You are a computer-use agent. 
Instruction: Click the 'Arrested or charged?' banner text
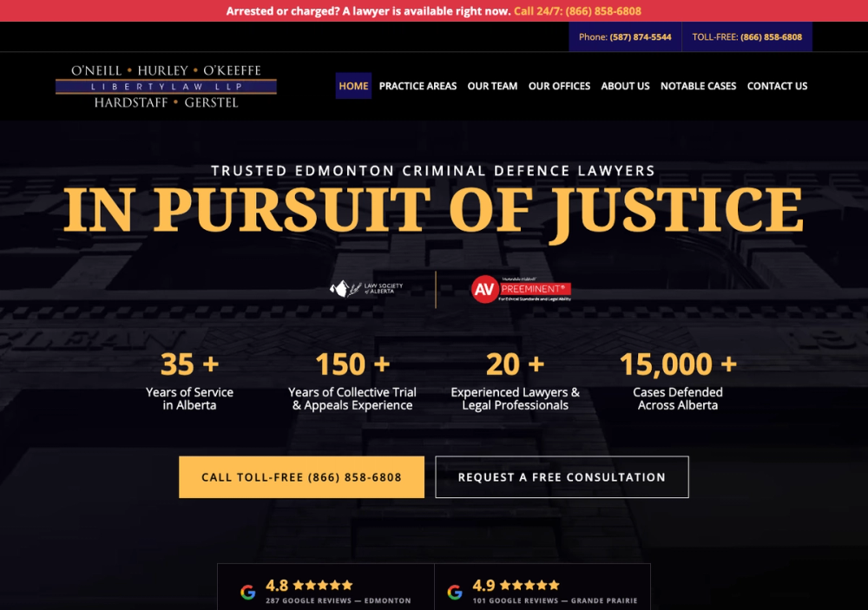tap(368, 11)
